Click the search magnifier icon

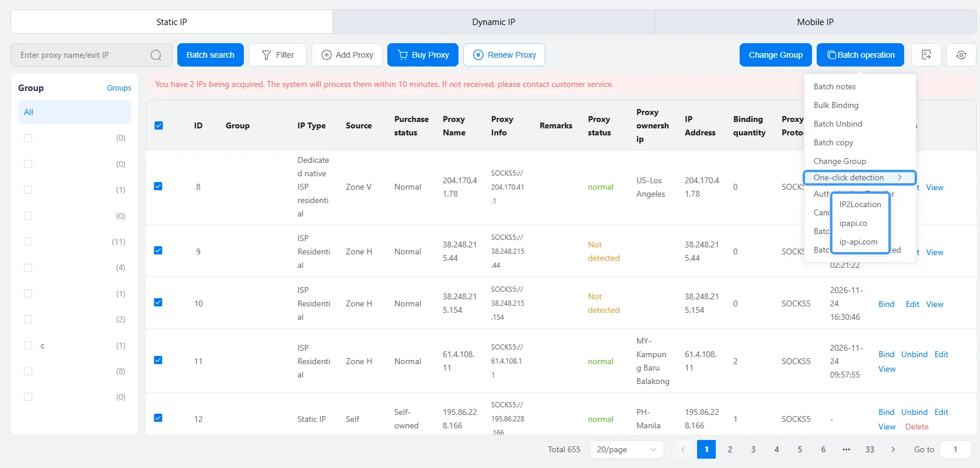click(156, 55)
